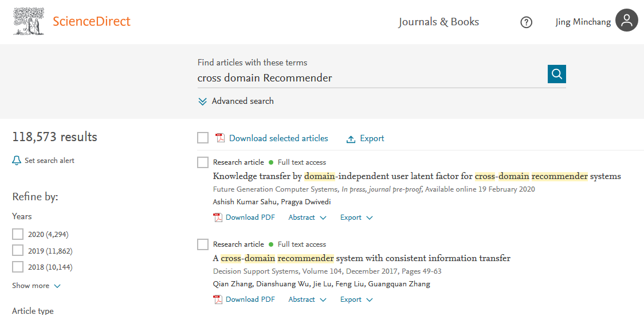The image size is (644, 315).
Task: Click PDF icon of the Knowledge transfer article
Action: (218, 217)
